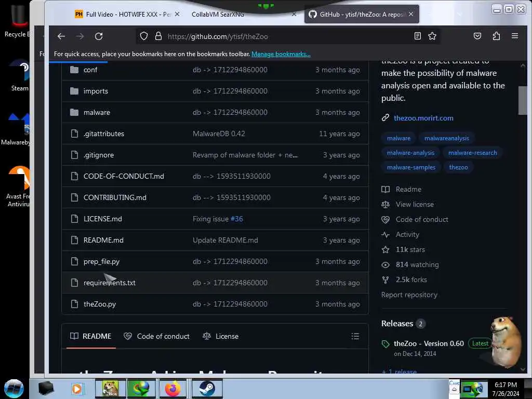Click the site padlock security icon
The height and width of the screenshot is (399, 532).
pos(158,36)
